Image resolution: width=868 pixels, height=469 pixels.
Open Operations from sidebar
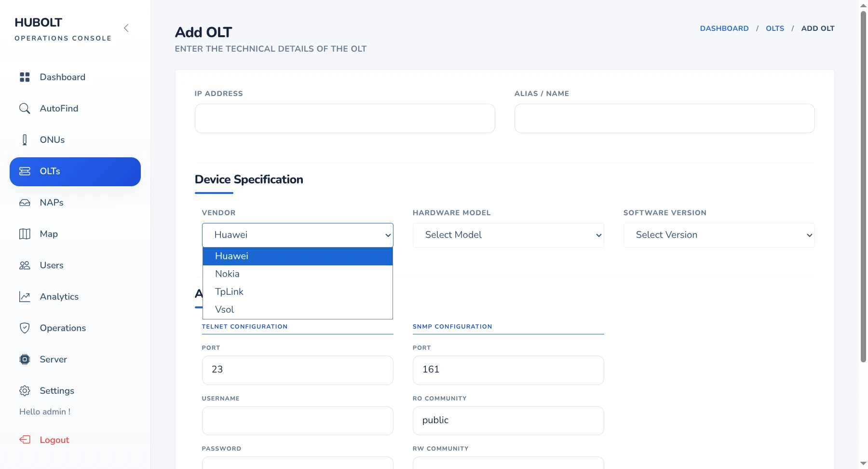click(75, 328)
